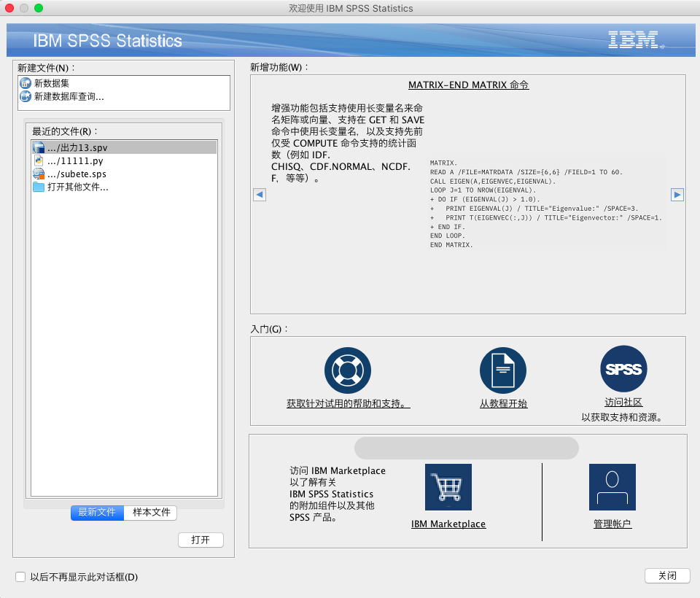The width and height of the screenshot is (700, 598).
Task: Click the MATRIX code sample image
Action: [x=546, y=203]
